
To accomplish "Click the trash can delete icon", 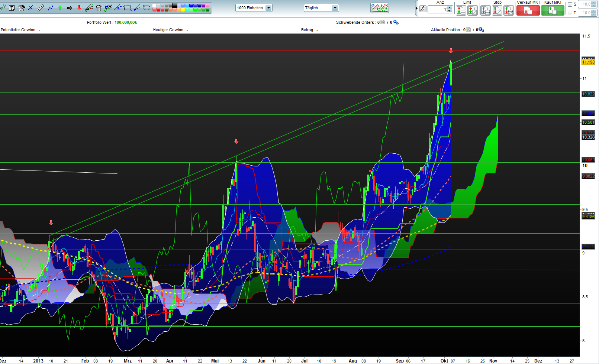I will click(x=99, y=8).
